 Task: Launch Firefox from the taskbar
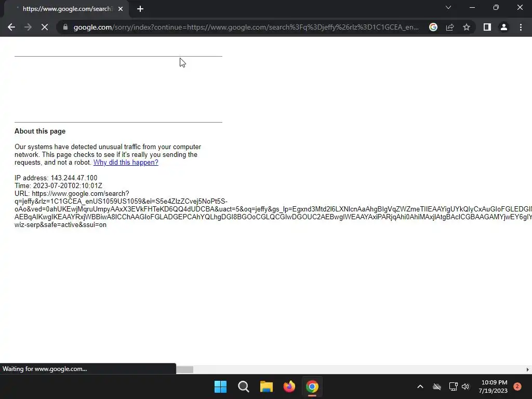coord(289,387)
